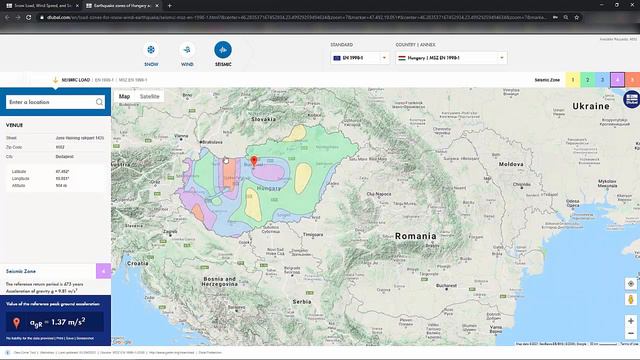Close the Snow Load, Wind Speed tab

click(77, 6)
